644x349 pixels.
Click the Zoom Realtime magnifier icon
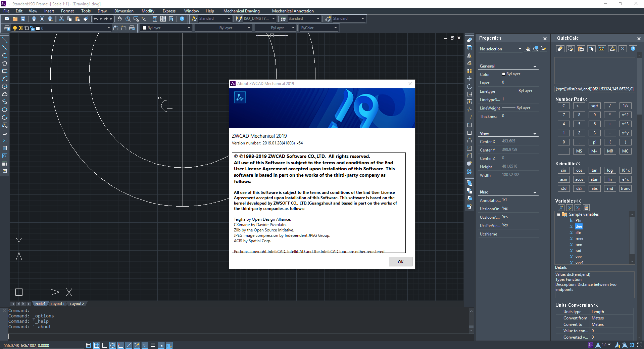[128, 19]
